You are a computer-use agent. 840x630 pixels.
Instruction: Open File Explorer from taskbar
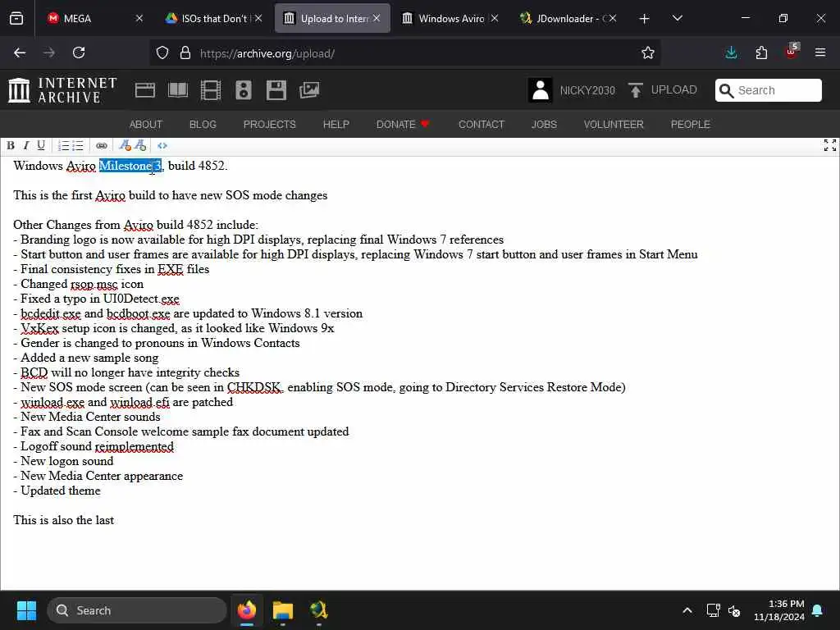283,610
